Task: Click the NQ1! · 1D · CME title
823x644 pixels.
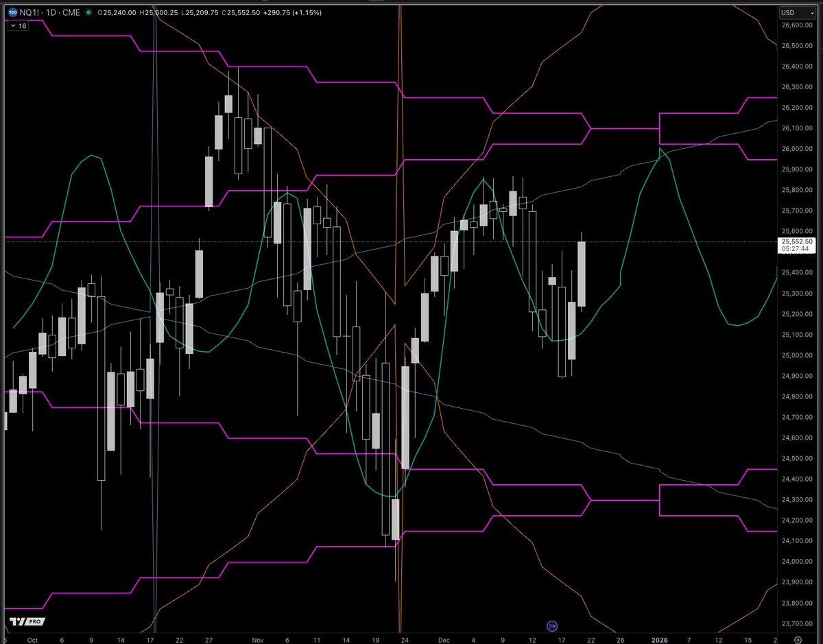Action: [51, 13]
